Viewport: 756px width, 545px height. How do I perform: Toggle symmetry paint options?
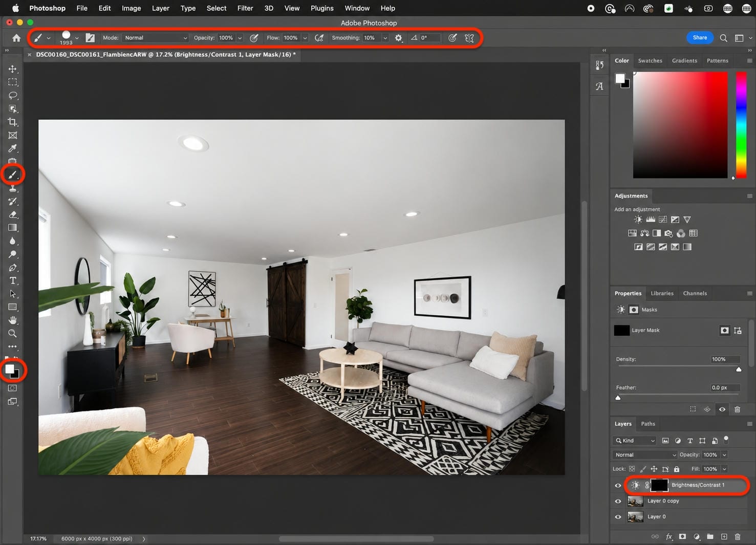[x=469, y=38]
